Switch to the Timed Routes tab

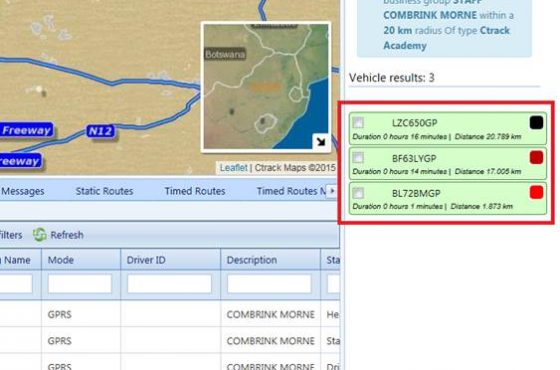[x=195, y=191]
